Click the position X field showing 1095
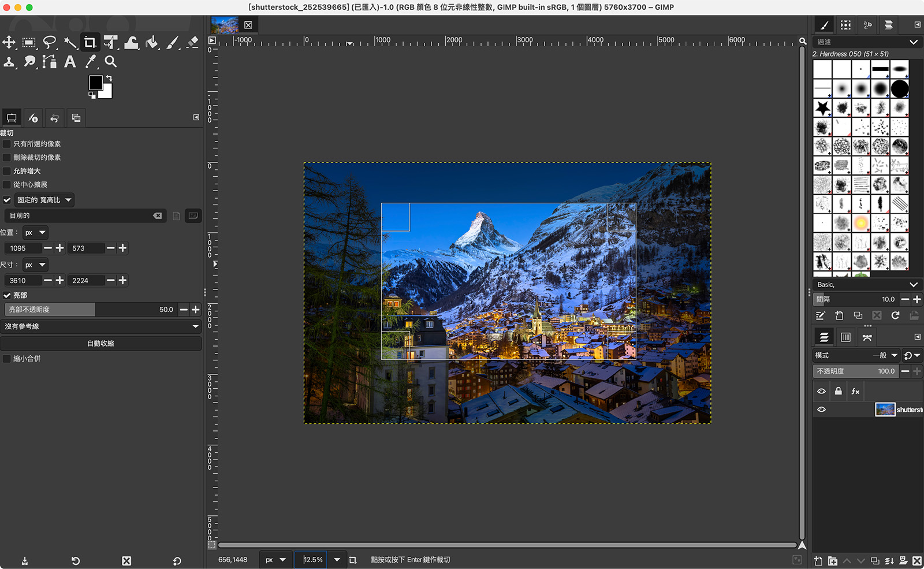 (x=23, y=248)
